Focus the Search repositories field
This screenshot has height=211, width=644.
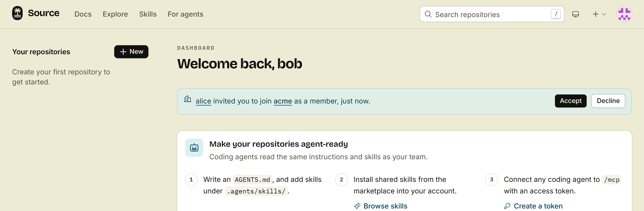(x=492, y=14)
